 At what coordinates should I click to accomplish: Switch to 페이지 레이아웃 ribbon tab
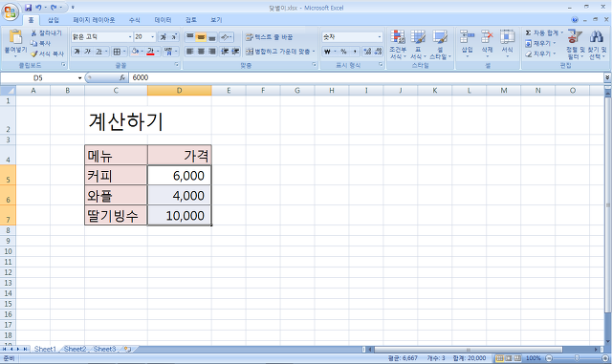(94, 20)
